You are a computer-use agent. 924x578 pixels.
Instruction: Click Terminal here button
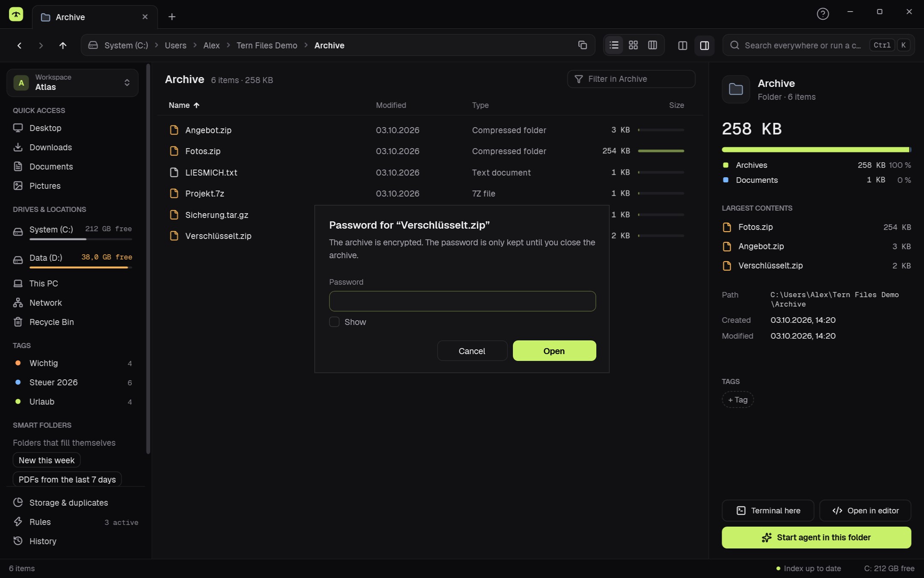coord(767,510)
